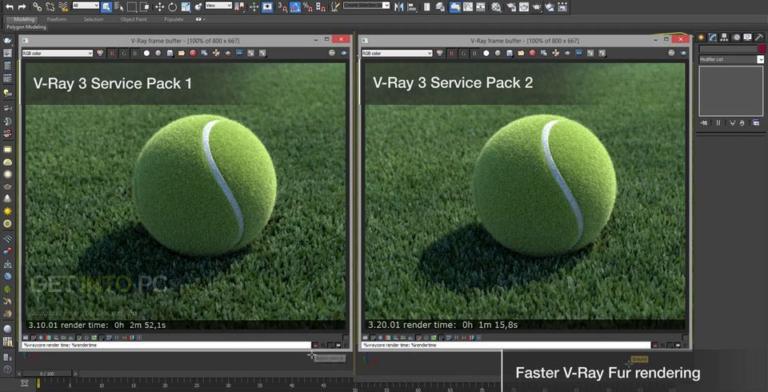Open the Align tool

pos(412,7)
